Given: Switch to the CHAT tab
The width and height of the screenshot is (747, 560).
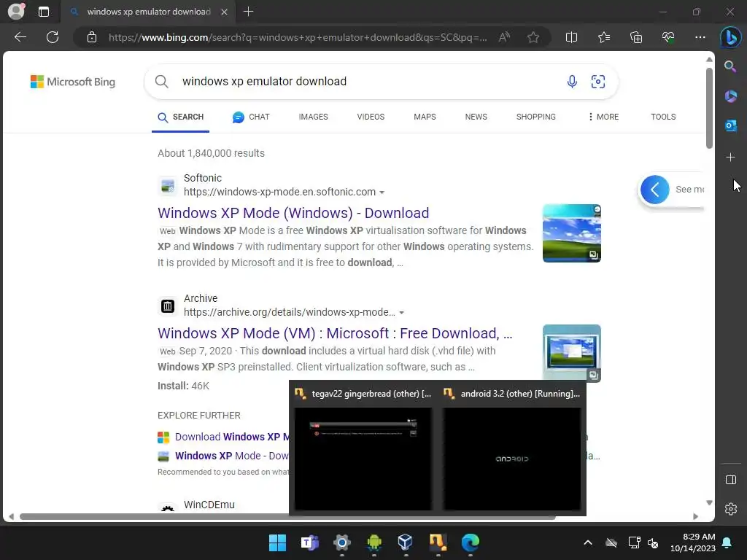Looking at the screenshot, I should coord(251,117).
